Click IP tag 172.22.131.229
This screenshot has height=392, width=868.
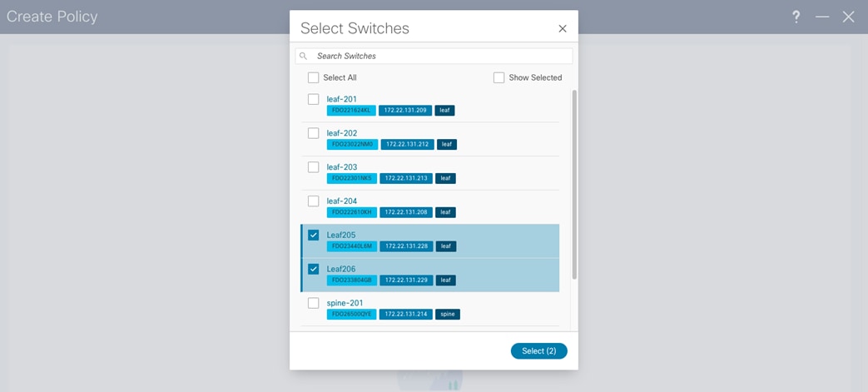click(406, 280)
